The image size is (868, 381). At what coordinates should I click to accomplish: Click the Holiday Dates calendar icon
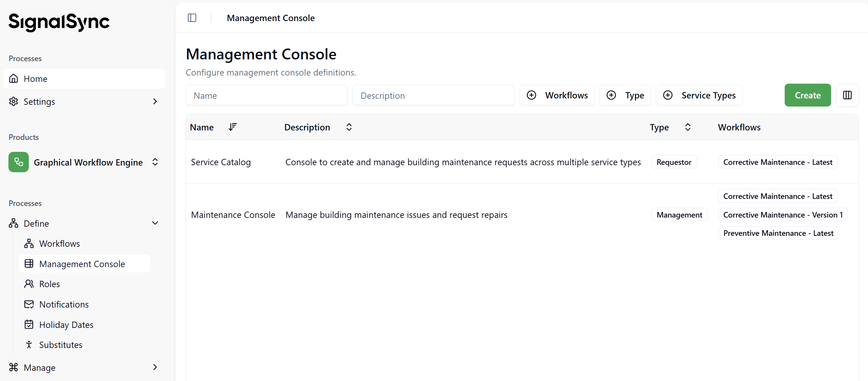tap(29, 324)
